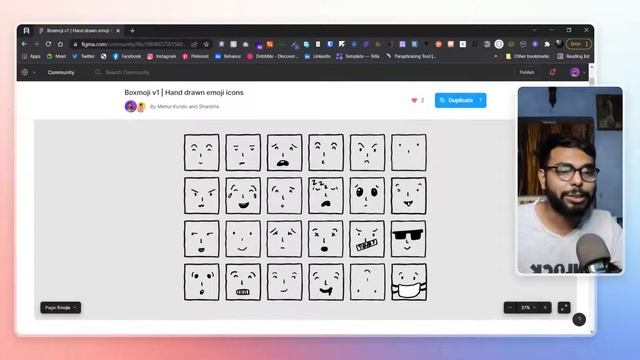Click in the Search Community field
Screen dimensions: 640x360
[x=127, y=73]
